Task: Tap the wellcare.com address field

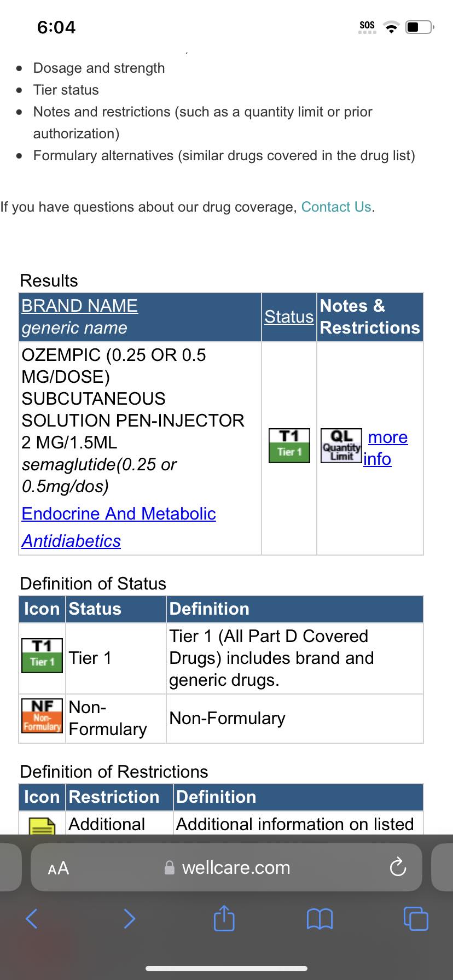Action: pyautogui.click(x=226, y=867)
